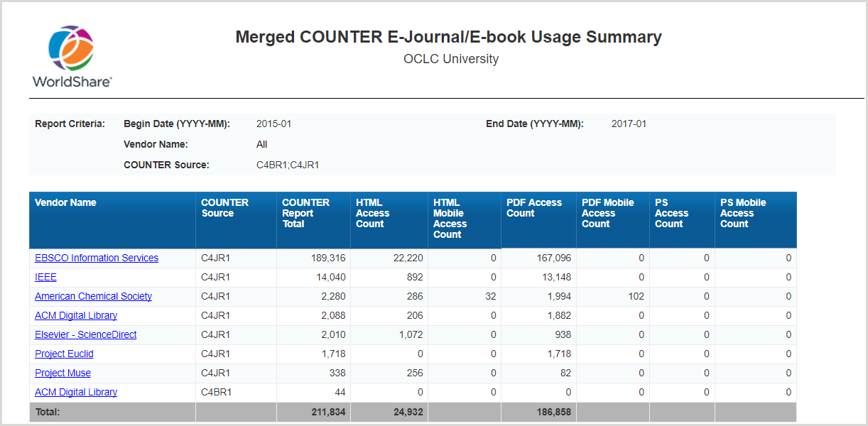Click ACM Digital Library PDF count 1,882
This screenshot has height=426, width=868.
(x=559, y=315)
